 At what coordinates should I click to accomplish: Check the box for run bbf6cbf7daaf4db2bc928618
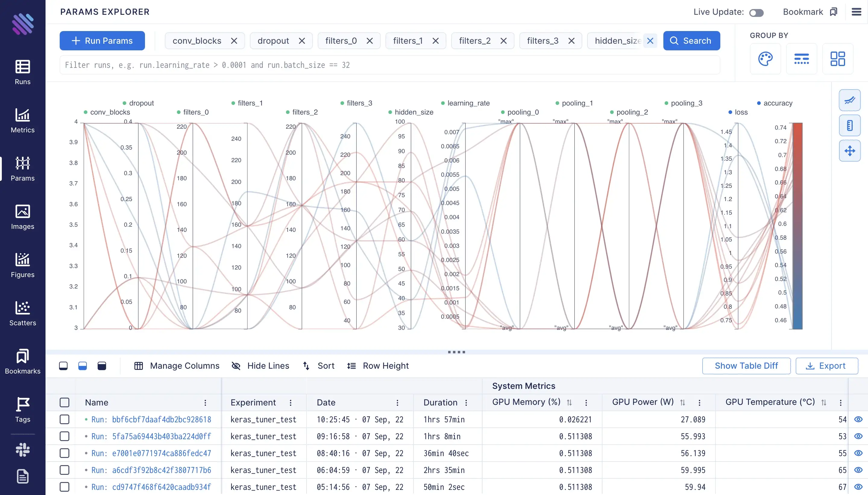click(x=64, y=420)
